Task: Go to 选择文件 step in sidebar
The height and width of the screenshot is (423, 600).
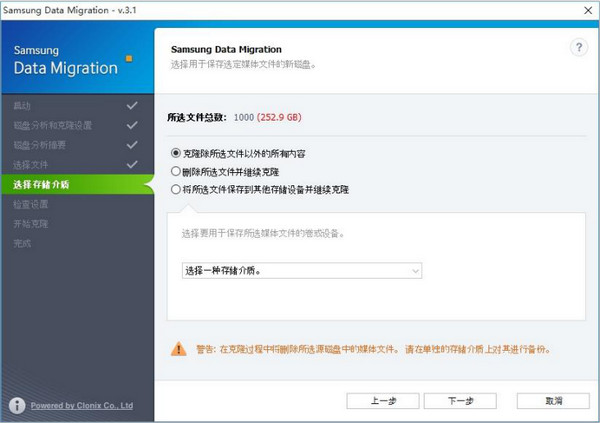Action: tap(31, 165)
